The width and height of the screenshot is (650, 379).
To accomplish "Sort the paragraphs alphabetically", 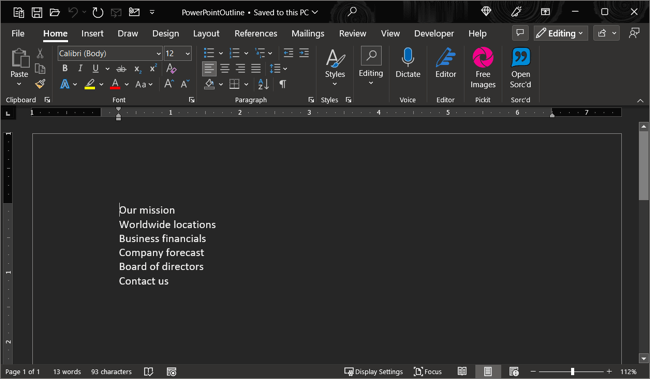I will [263, 84].
